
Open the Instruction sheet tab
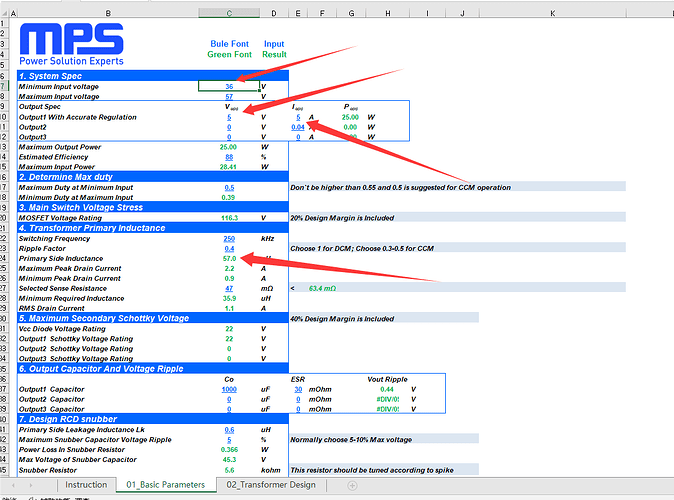coord(86,485)
